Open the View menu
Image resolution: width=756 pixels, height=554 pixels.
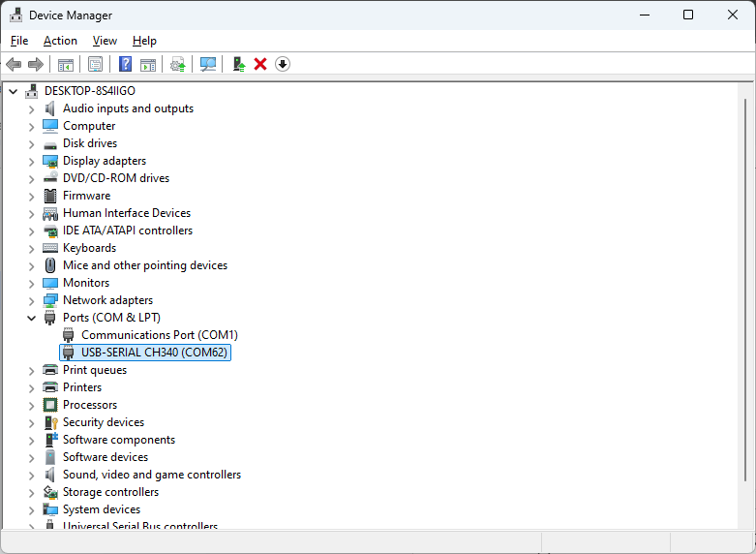105,41
